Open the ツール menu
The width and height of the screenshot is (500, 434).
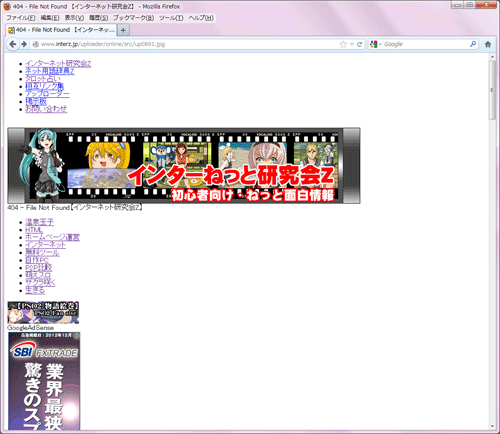pyautogui.click(x=171, y=18)
